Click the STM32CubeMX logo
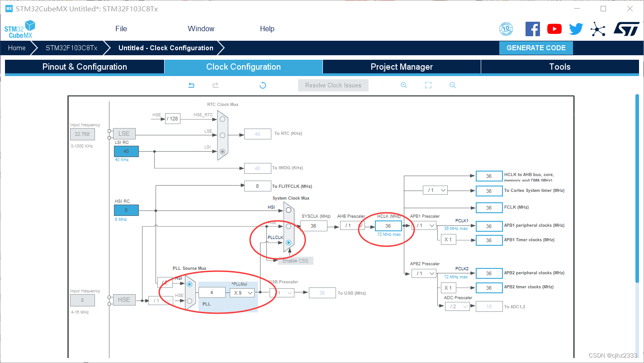 click(19, 29)
